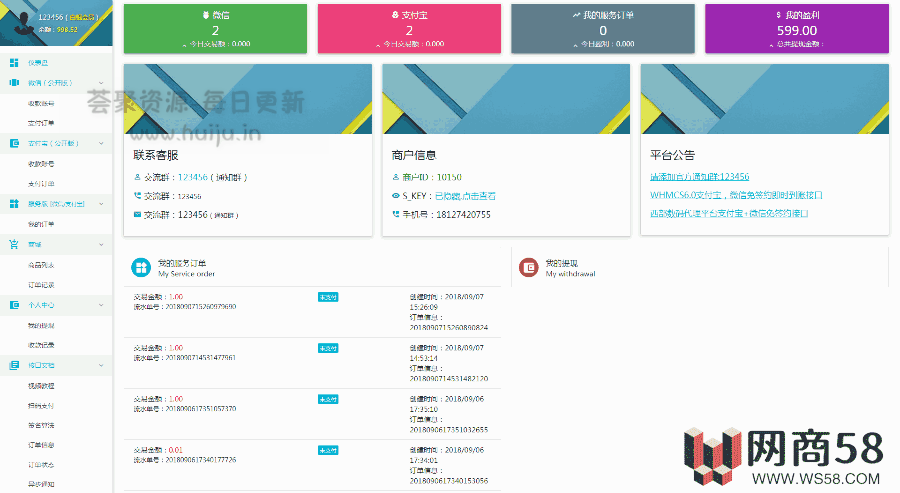Click the 个人中心 sidebar icon
Viewport: 900px width, 493px height.
[x=14, y=305]
